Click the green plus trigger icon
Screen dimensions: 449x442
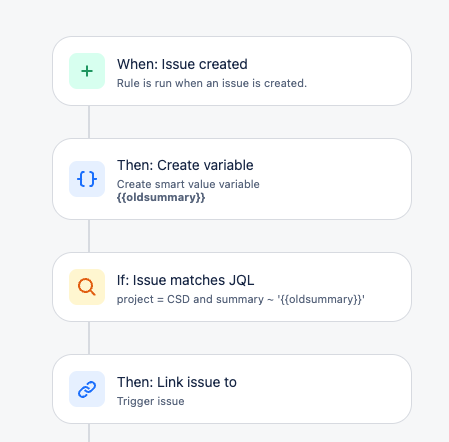[87, 71]
